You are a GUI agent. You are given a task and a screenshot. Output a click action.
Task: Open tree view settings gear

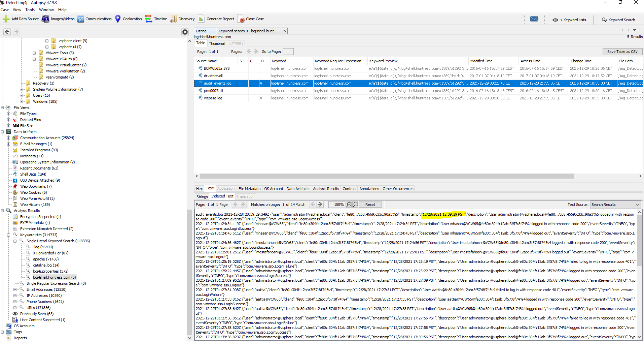[185, 32]
